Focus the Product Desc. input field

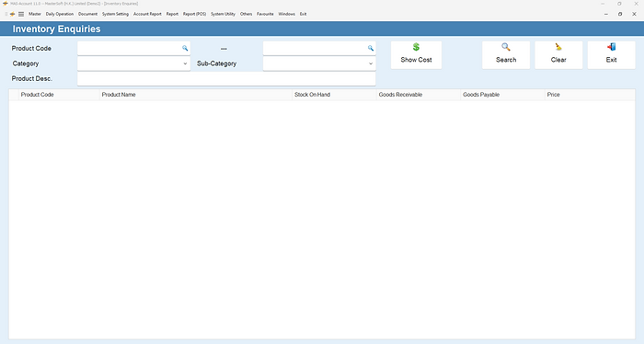coord(226,79)
